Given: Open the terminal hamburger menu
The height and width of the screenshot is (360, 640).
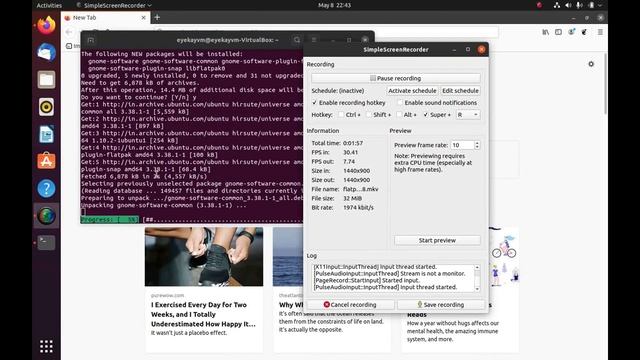Looking at the screenshot, I should [314, 40].
